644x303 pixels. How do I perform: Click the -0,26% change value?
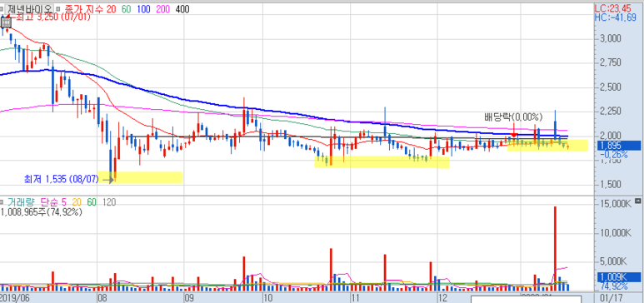[x=613, y=155]
